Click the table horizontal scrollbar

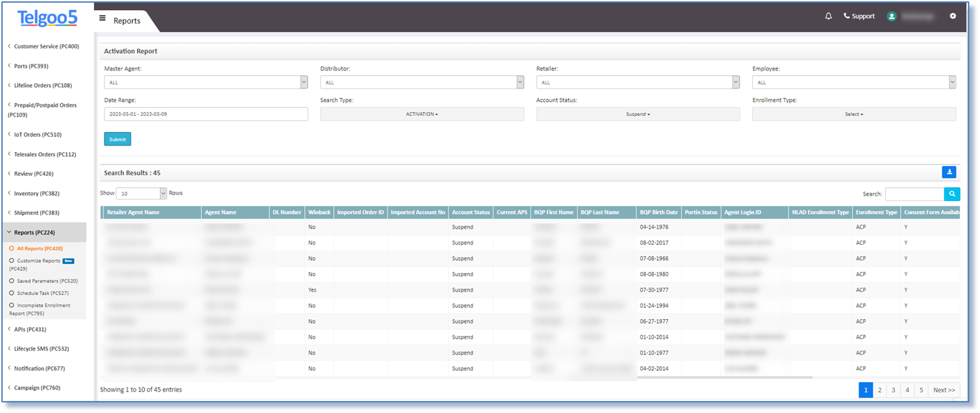pos(725,377)
